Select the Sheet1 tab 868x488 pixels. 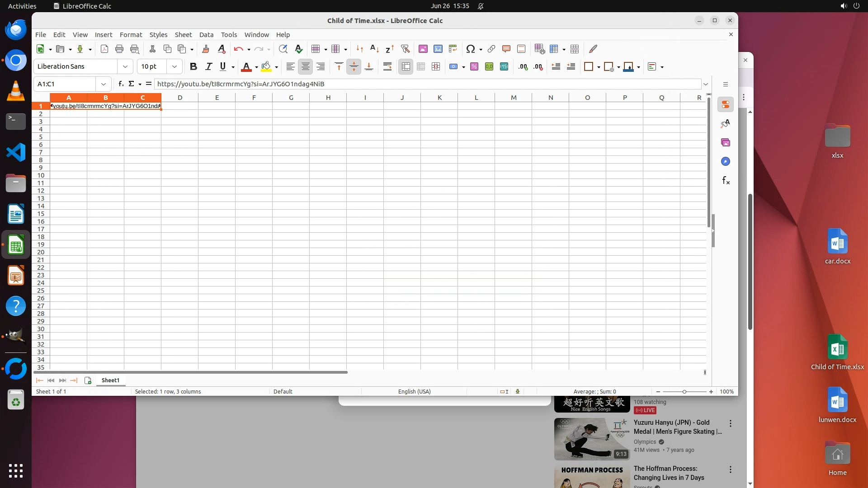pos(110,380)
